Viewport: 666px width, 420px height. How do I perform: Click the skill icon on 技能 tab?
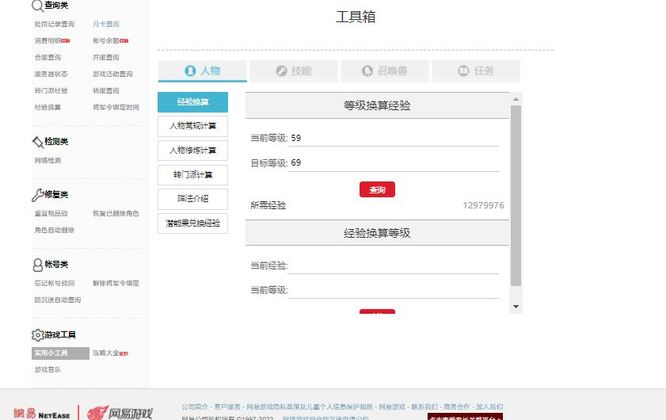click(x=281, y=70)
